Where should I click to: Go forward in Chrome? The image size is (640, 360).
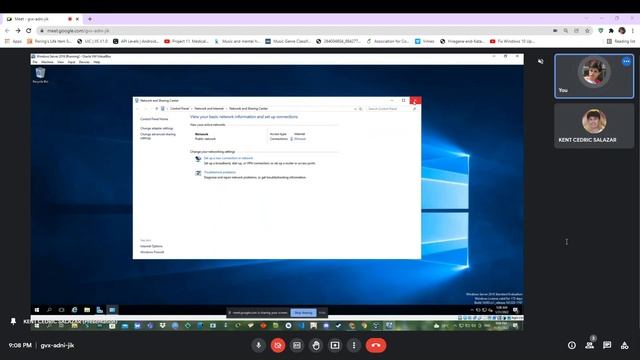click(x=18, y=31)
